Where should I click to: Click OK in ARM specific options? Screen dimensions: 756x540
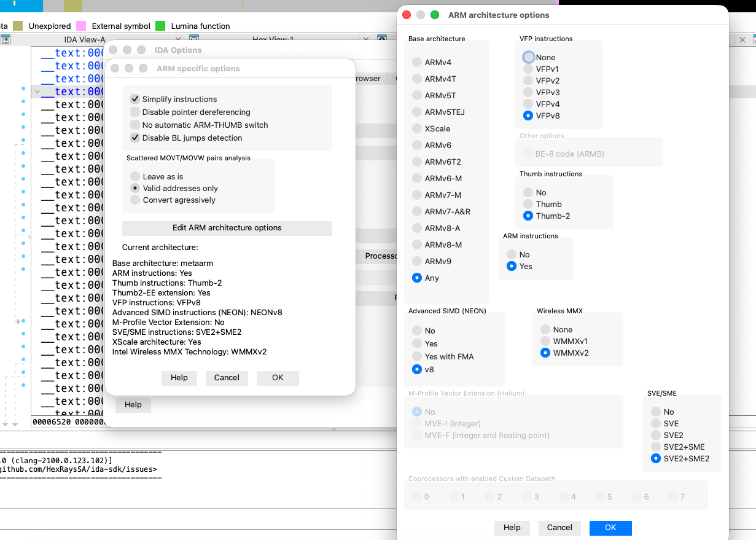point(278,378)
